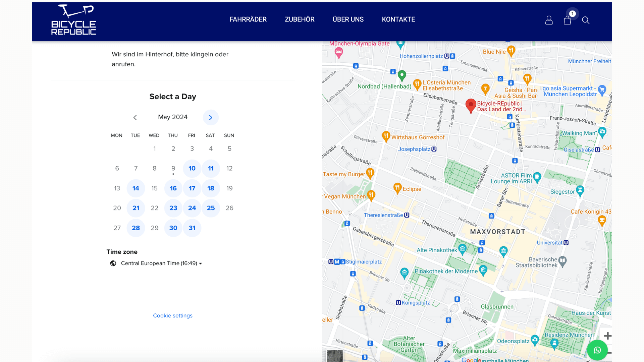Click the red Bicycle-REpublic map pin
The image size is (644, 362).
pyautogui.click(x=471, y=106)
